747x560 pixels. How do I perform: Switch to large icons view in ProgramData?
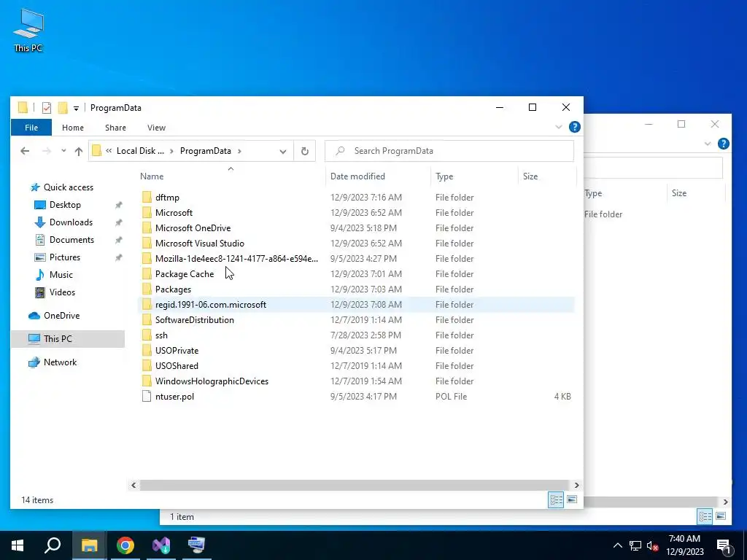pyautogui.click(x=572, y=499)
